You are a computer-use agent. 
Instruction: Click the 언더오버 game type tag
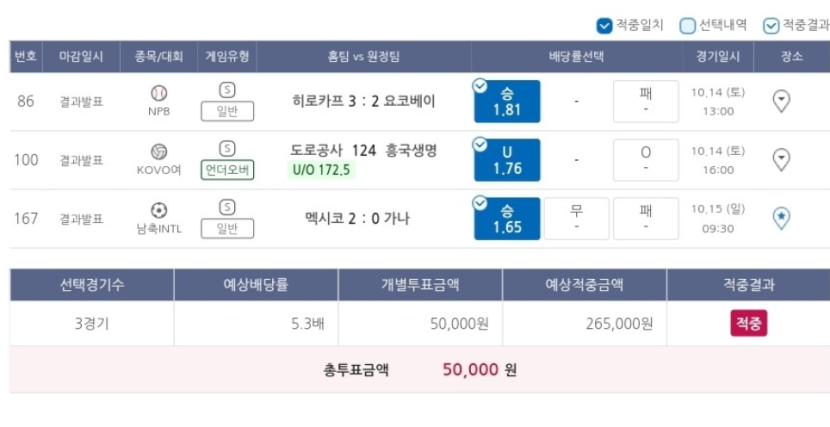(x=227, y=170)
